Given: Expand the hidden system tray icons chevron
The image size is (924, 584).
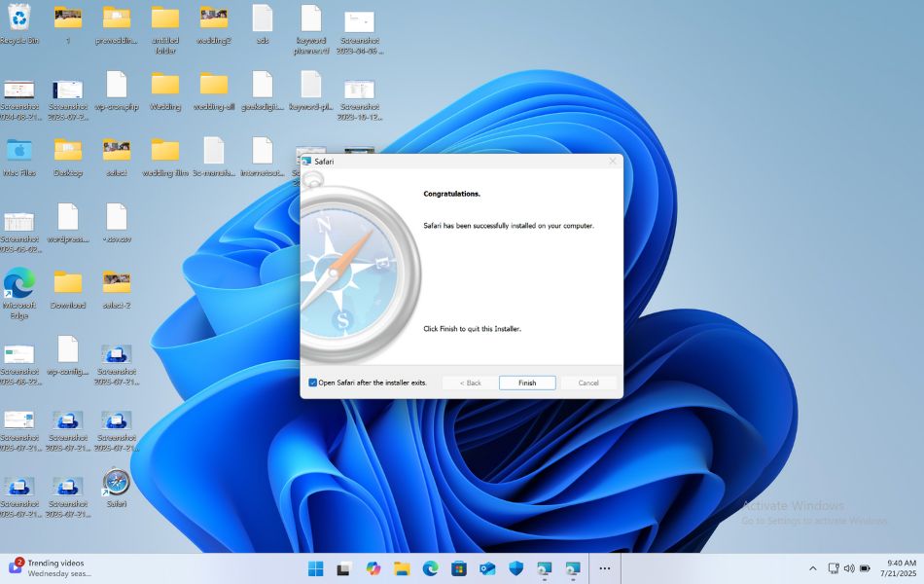Looking at the screenshot, I should (813, 568).
